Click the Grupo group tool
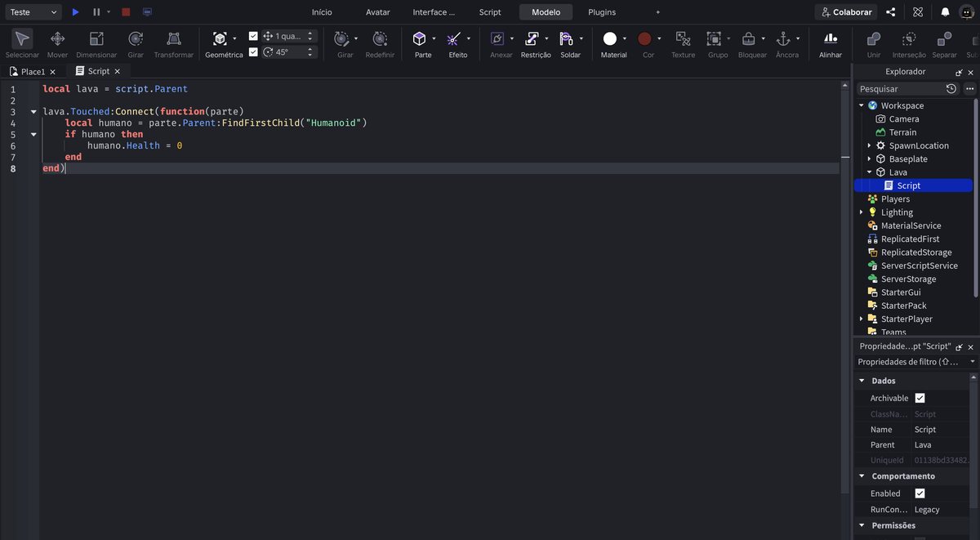This screenshot has height=540, width=980. click(x=714, y=38)
